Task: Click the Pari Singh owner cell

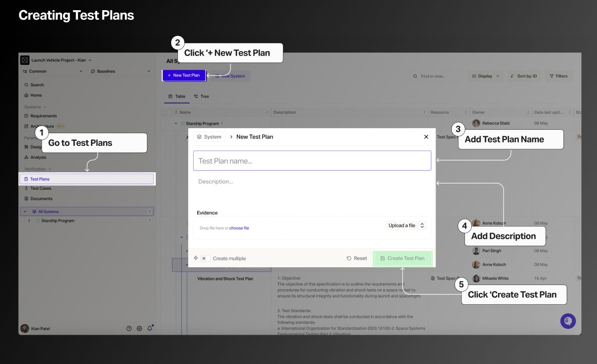Action: (x=487, y=251)
